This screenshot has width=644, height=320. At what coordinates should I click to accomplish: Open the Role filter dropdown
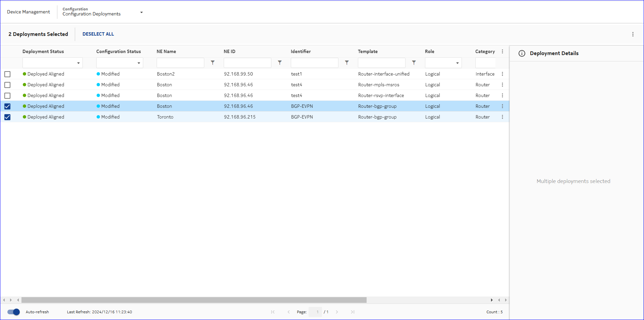(457, 63)
